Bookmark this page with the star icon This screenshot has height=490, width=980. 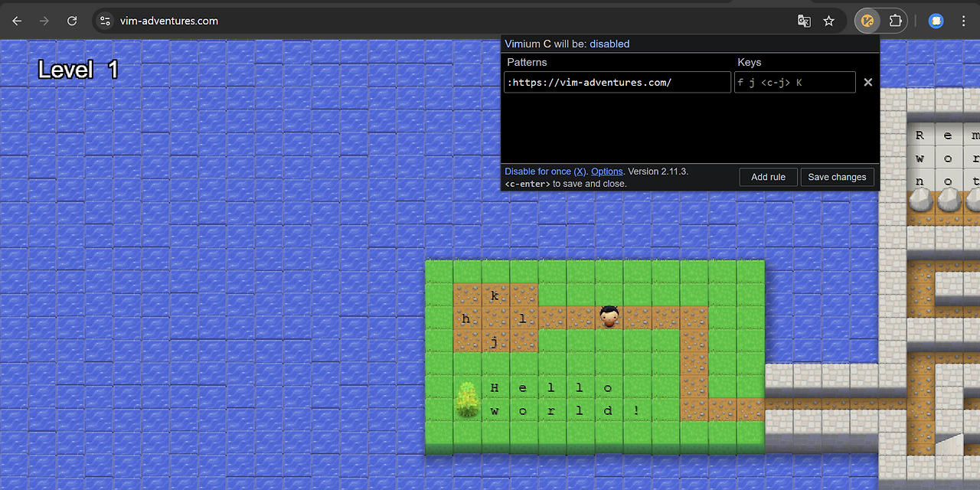pyautogui.click(x=828, y=21)
